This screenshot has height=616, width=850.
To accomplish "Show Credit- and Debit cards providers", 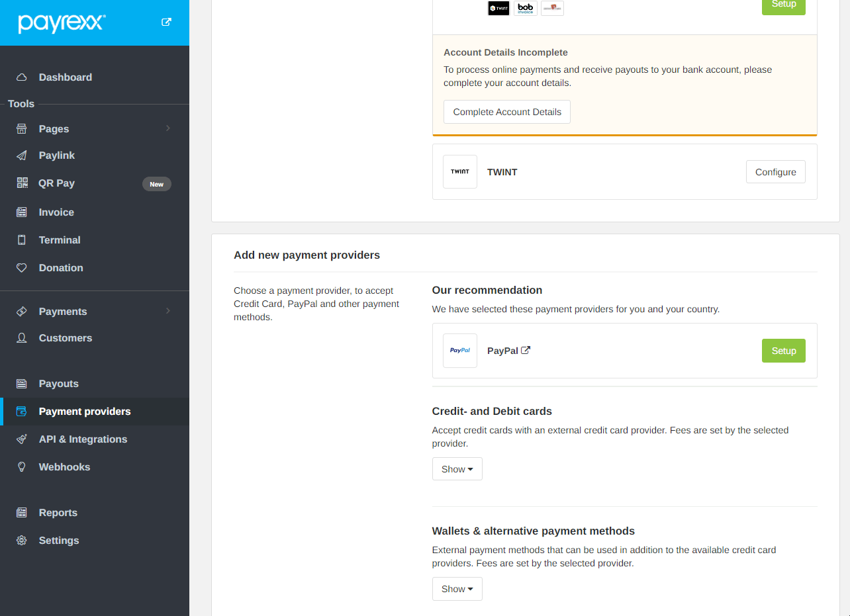I will pos(457,469).
